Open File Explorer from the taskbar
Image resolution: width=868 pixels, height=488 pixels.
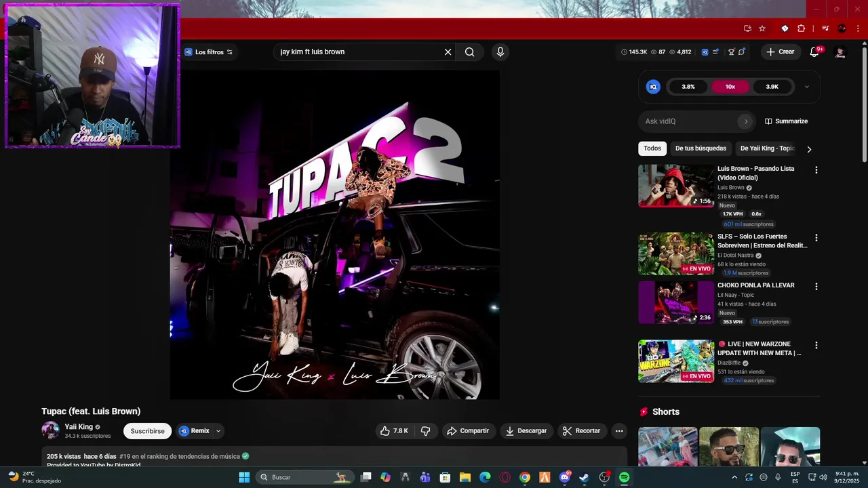coord(465,477)
